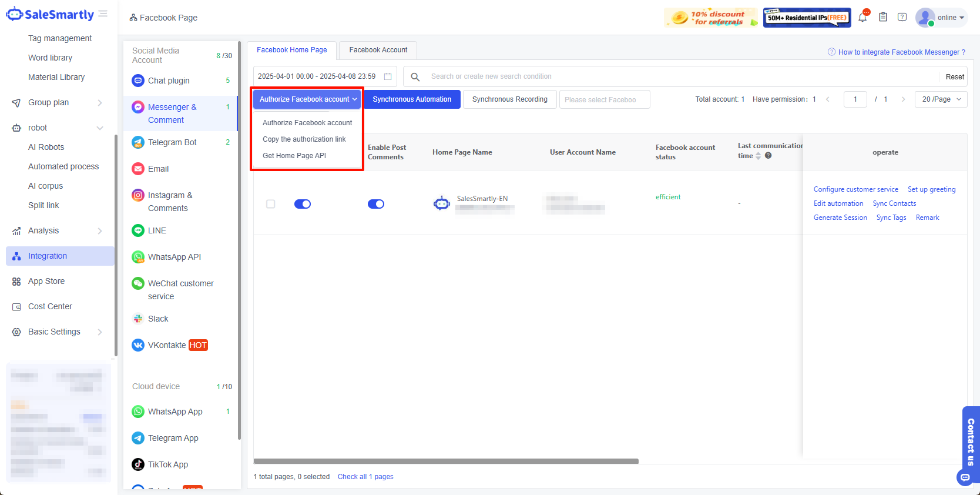The height and width of the screenshot is (495, 980).
Task: Click the channel list vertical scrollbar
Action: [239, 240]
